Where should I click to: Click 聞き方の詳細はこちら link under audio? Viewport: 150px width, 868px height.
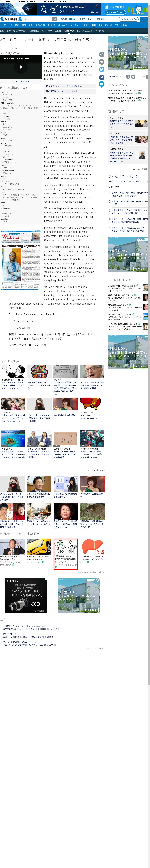21,81
